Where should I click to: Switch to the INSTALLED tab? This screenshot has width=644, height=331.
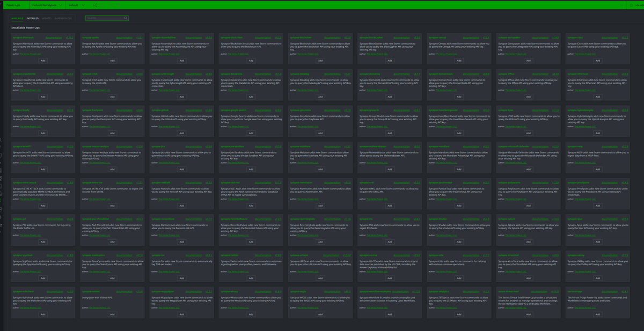(x=33, y=18)
